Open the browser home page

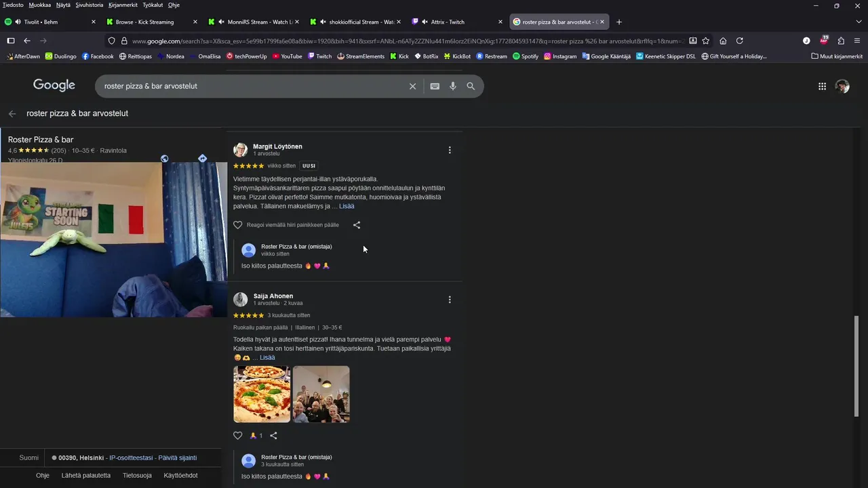coord(723,41)
